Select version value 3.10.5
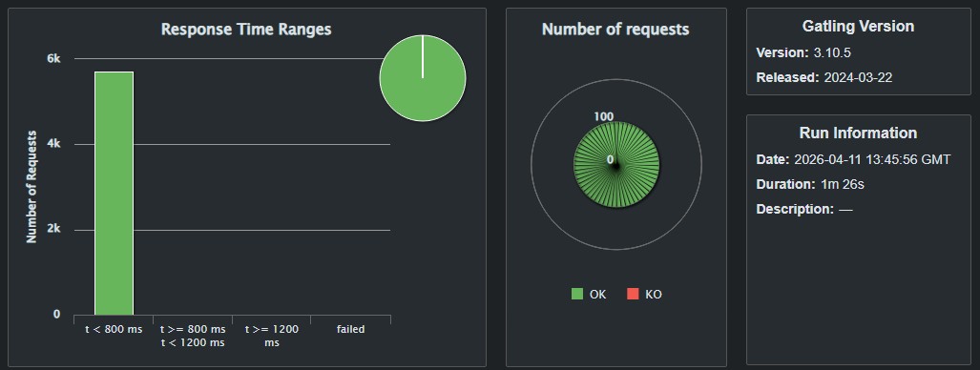Viewport: 980px width, 370px height. (832, 53)
